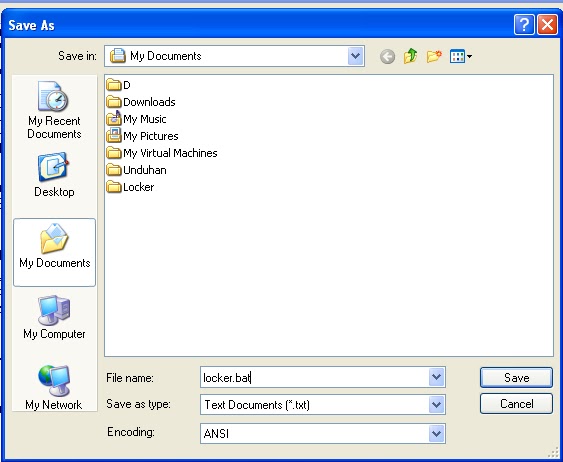563x462 pixels.
Task: Select the My Pictures label
Action: pos(151,136)
